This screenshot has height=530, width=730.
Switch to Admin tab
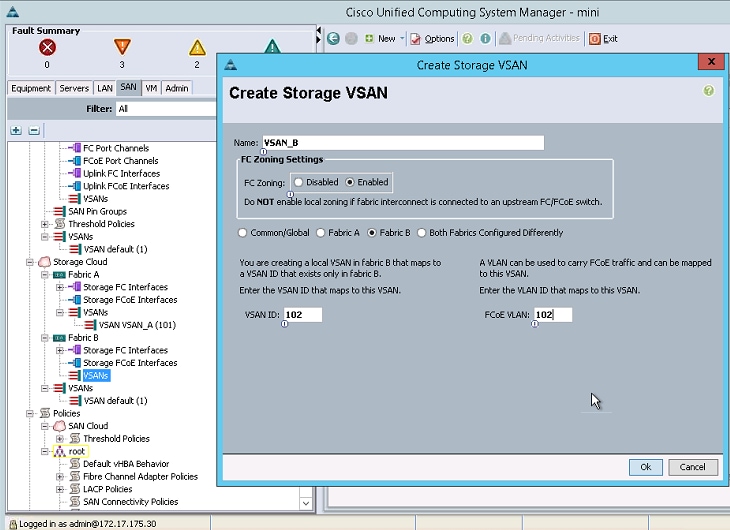(x=177, y=88)
